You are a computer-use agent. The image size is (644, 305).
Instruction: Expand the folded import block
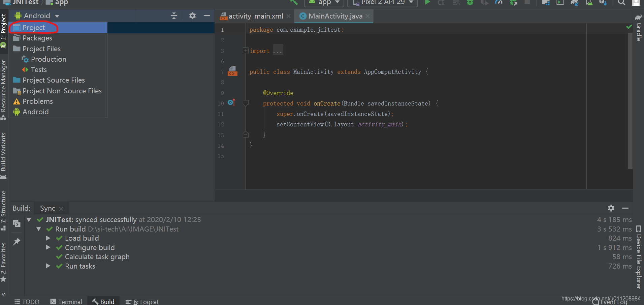coord(246,51)
